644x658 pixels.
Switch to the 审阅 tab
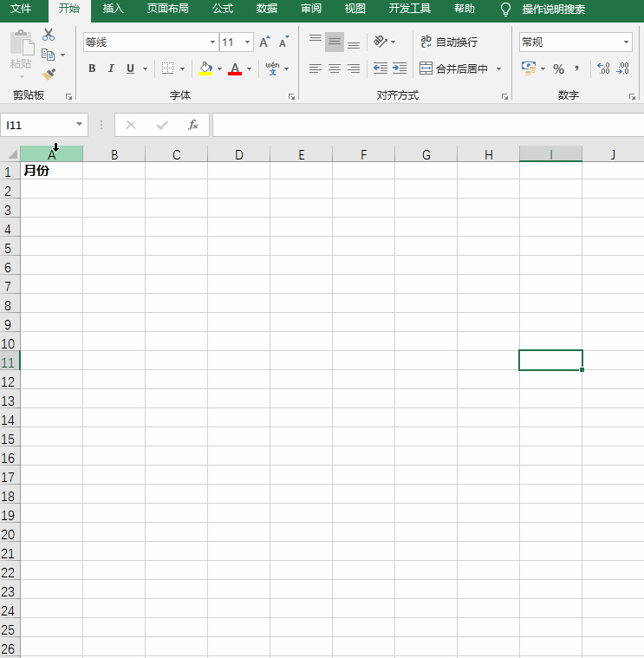[x=311, y=9]
